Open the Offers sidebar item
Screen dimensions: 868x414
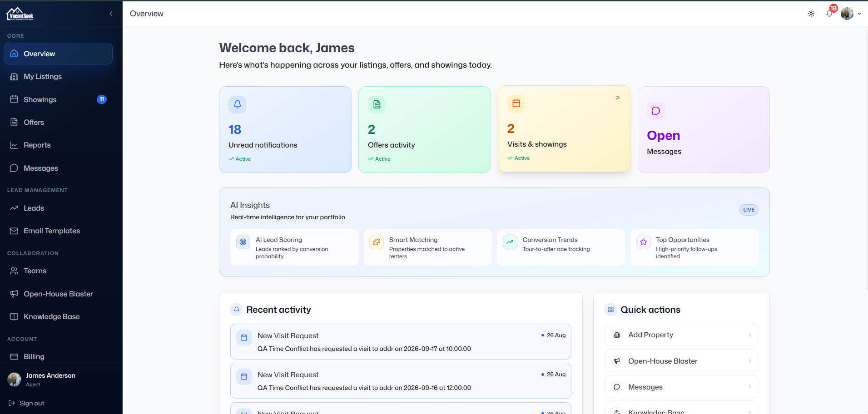(58, 122)
